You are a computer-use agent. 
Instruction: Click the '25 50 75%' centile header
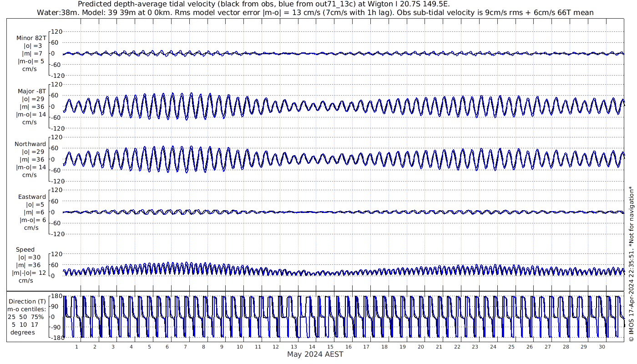(25, 317)
